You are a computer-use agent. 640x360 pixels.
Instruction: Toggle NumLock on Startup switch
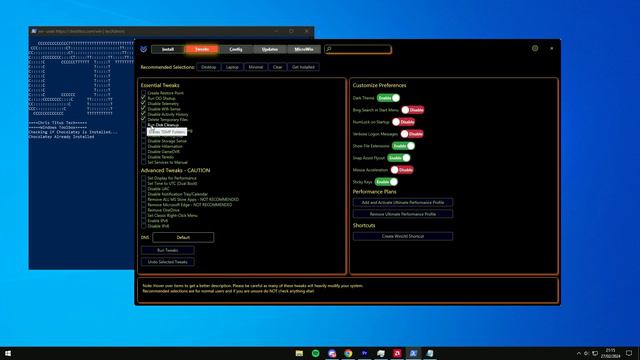click(x=404, y=122)
